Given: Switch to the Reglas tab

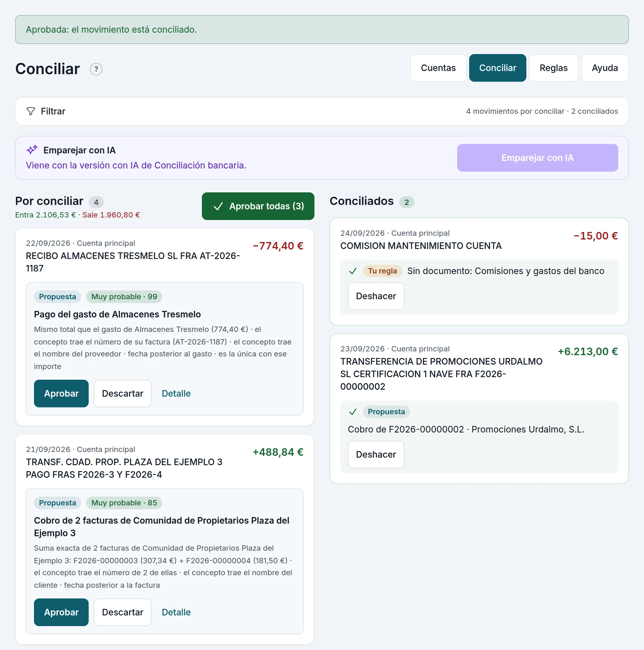Looking at the screenshot, I should (x=553, y=68).
